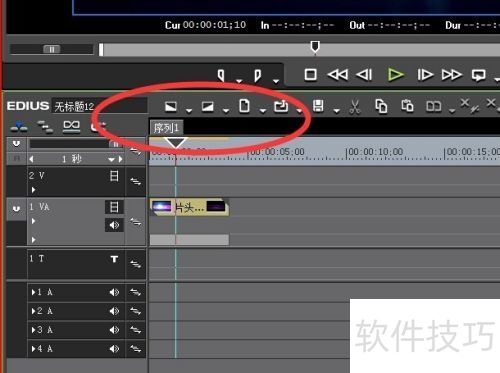
Task: Open dropdown beside replace clip icon
Action: (x=452, y=110)
